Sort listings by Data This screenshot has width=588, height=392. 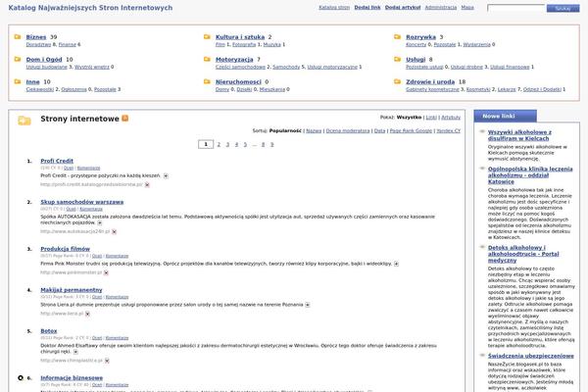(379, 131)
